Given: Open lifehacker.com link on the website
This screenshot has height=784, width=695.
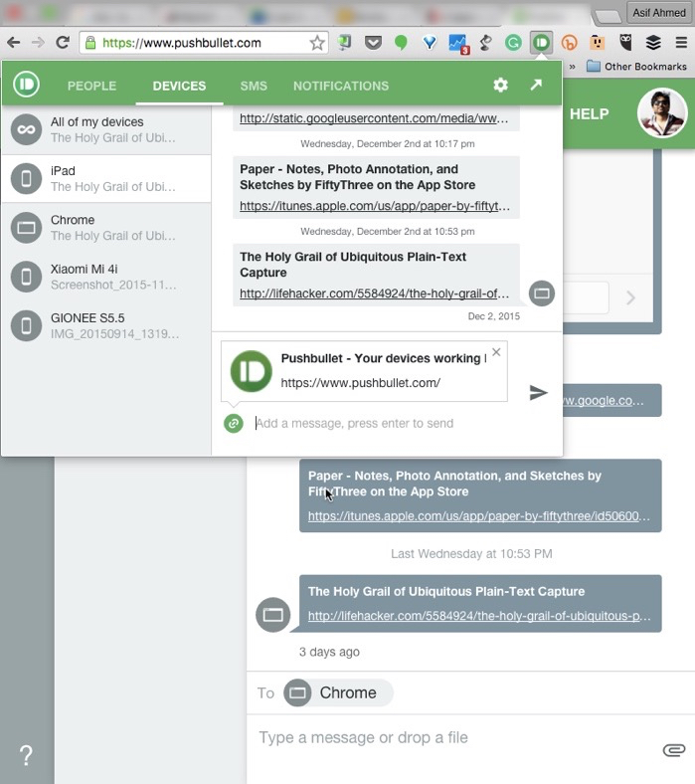Looking at the screenshot, I should (479, 616).
